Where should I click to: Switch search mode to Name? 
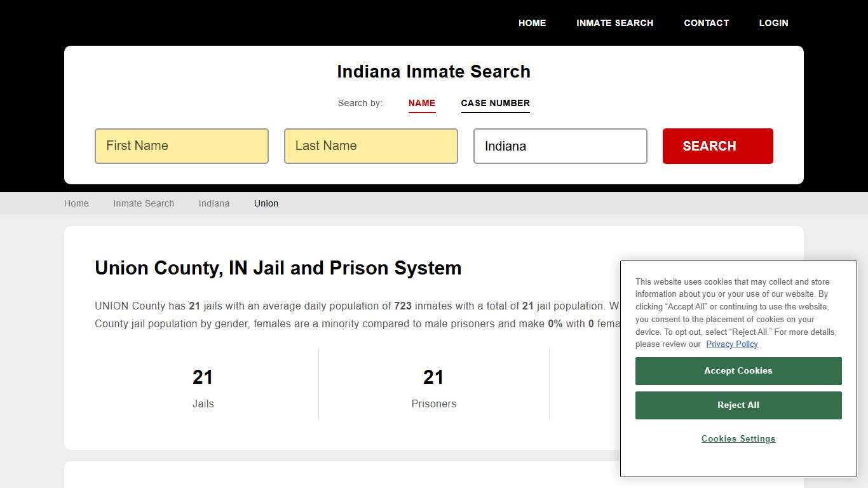tap(422, 103)
